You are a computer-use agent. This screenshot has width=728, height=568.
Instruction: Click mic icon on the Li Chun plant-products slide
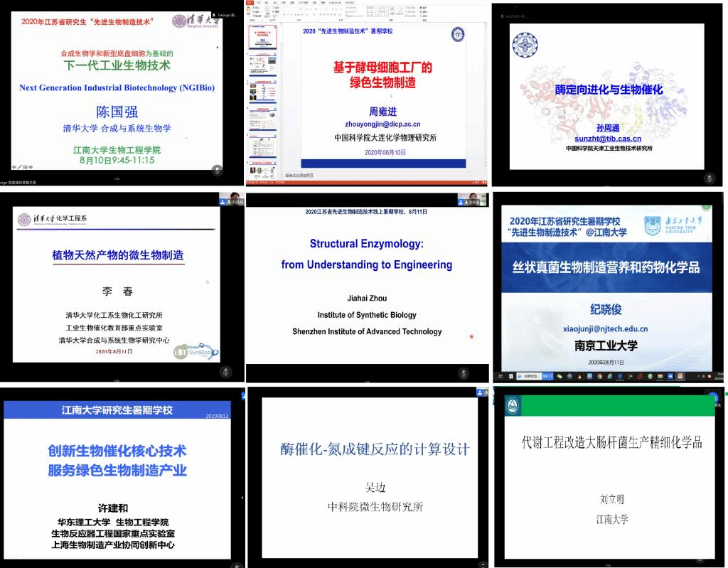pos(225,372)
